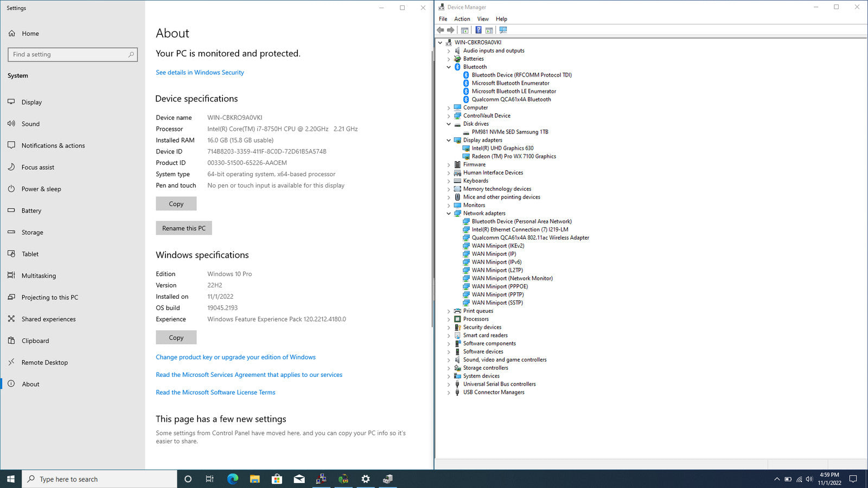The height and width of the screenshot is (488, 868).
Task: Collapse the Display adapters category
Action: click(x=449, y=140)
